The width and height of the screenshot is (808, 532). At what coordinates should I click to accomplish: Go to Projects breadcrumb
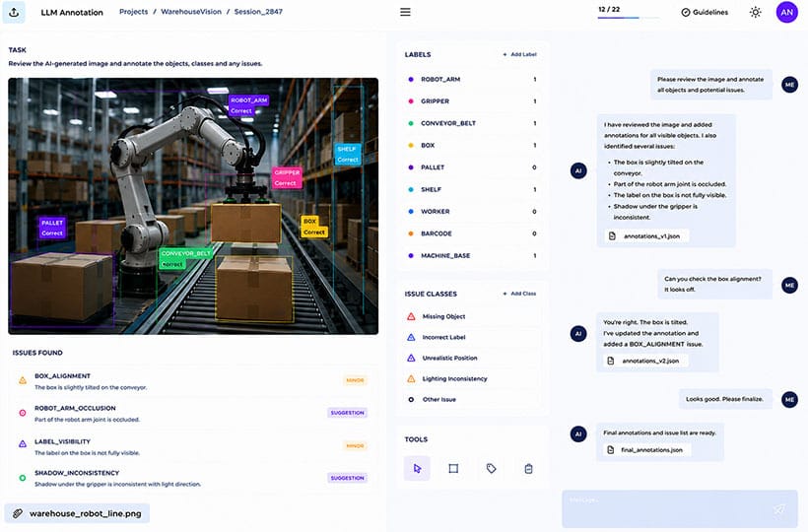[133, 12]
